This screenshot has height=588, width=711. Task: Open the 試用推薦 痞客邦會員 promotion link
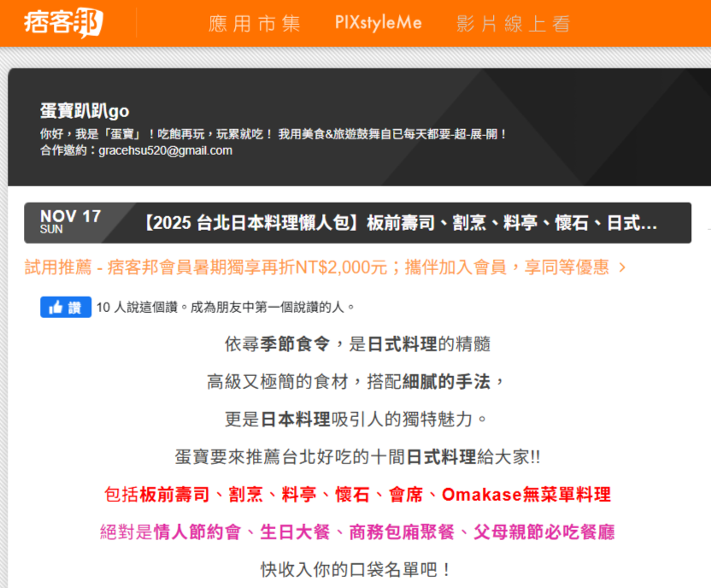tap(316, 267)
